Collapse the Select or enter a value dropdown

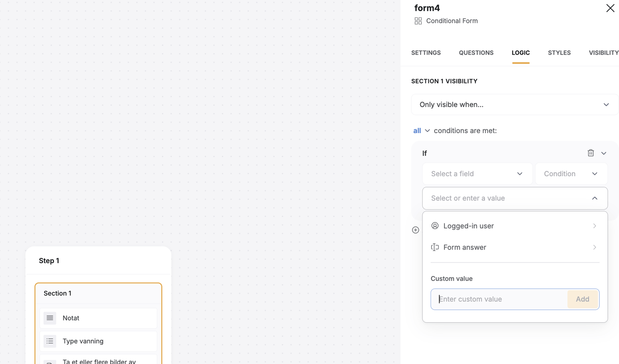(515, 198)
